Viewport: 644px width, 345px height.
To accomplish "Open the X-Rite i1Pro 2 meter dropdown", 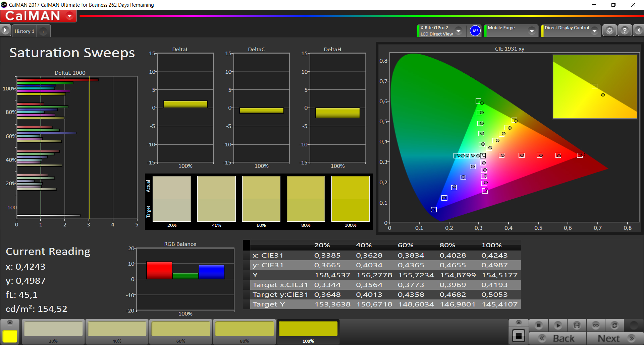I will [459, 31].
